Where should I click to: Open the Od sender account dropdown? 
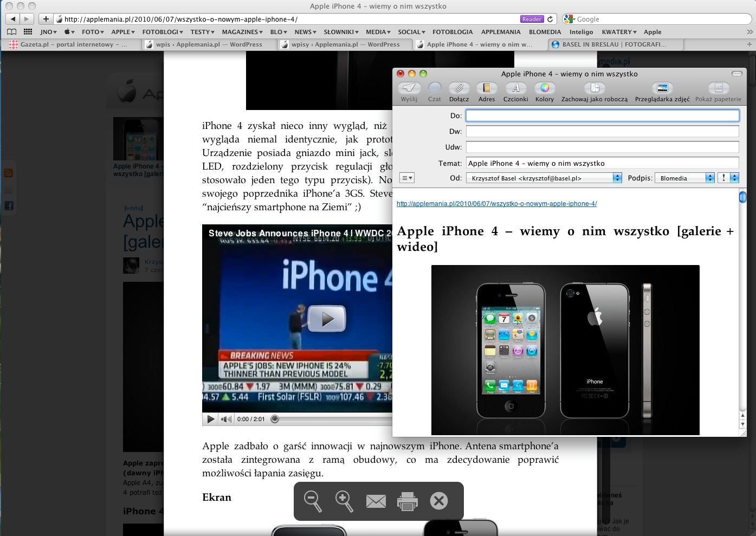click(x=544, y=178)
